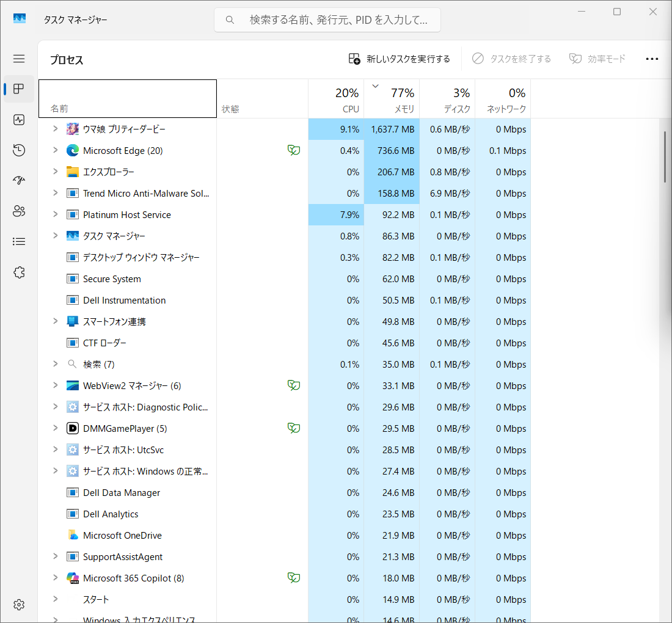Image resolution: width=672 pixels, height=623 pixels.
Task: Select the Dell Instrumentation process row
Action: [x=285, y=301]
